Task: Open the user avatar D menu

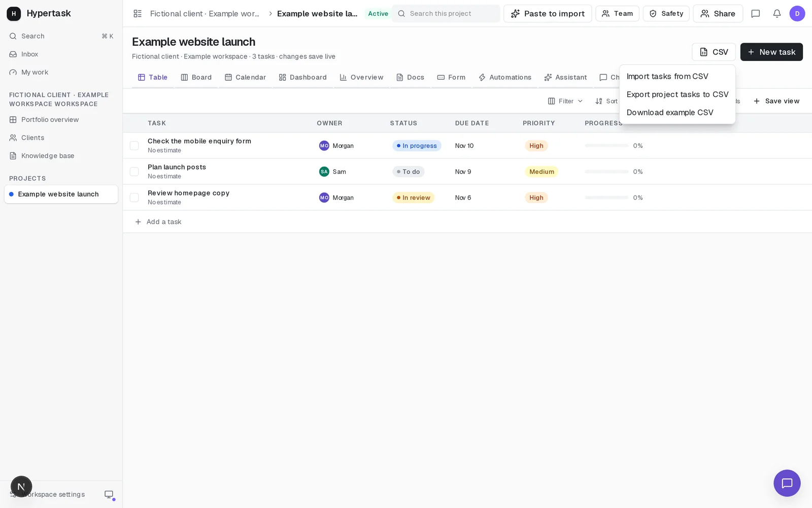Action: [x=797, y=14]
